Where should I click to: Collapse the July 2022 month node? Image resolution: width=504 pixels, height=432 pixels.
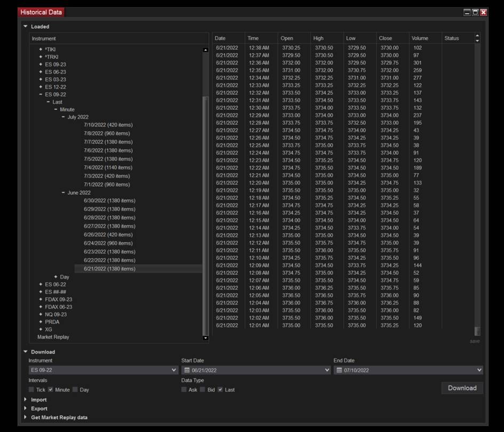(x=63, y=117)
